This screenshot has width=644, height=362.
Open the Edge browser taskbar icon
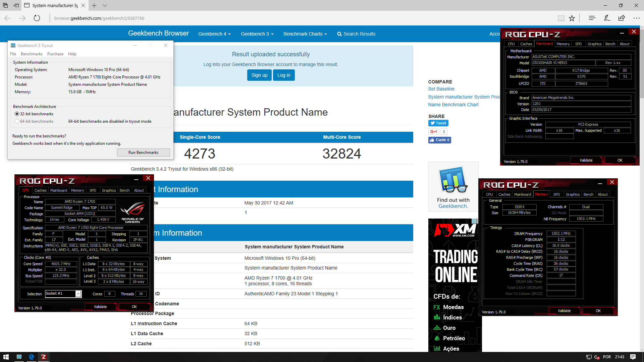click(x=31, y=357)
